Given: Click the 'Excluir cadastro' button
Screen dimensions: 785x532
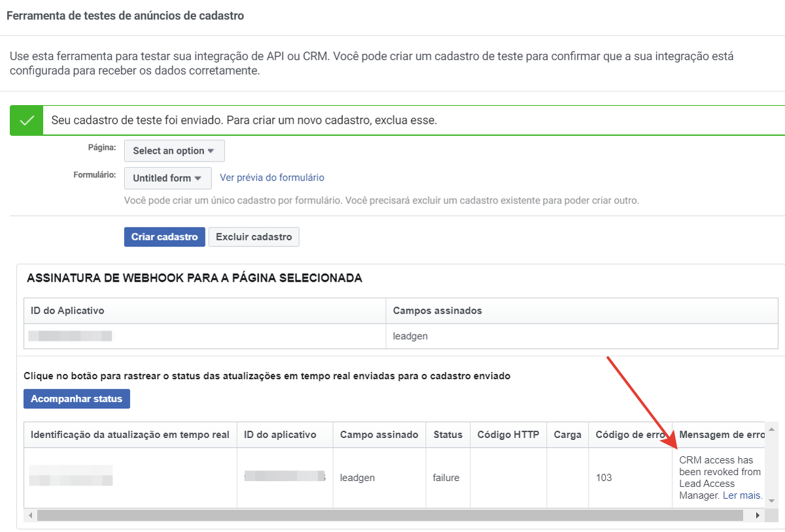Looking at the screenshot, I should [x=254, y=237].
